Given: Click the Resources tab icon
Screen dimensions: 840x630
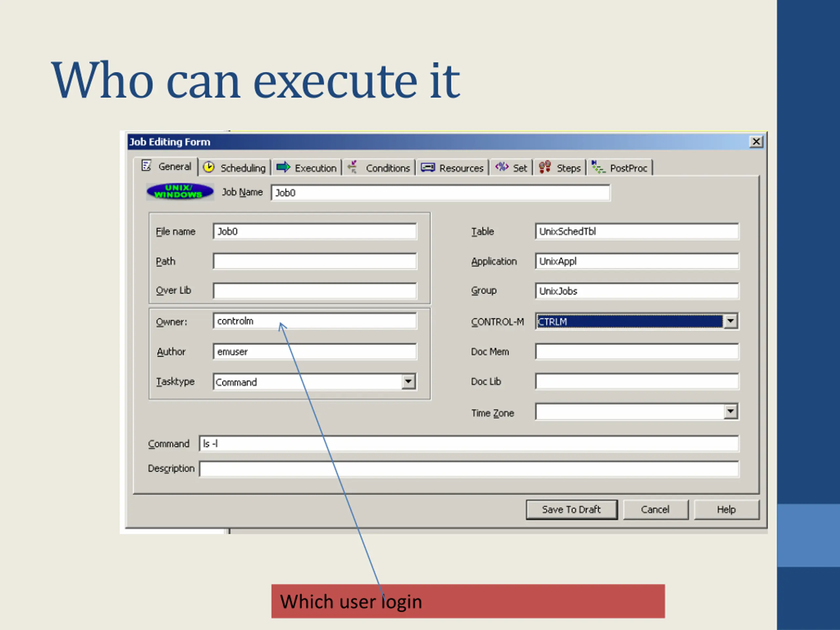Looking at the screenshot, I should pyautogui.click(x=428, y=167).
